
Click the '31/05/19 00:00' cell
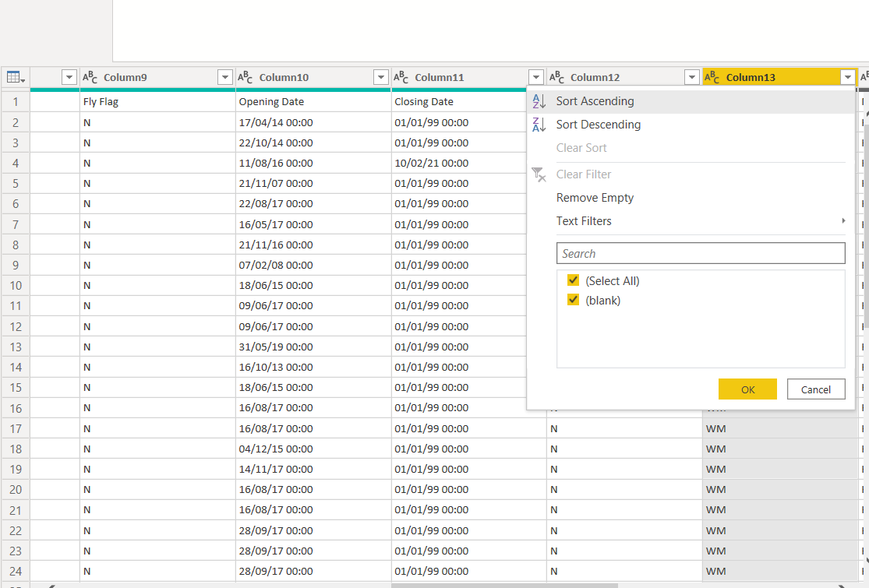[313, 347]
